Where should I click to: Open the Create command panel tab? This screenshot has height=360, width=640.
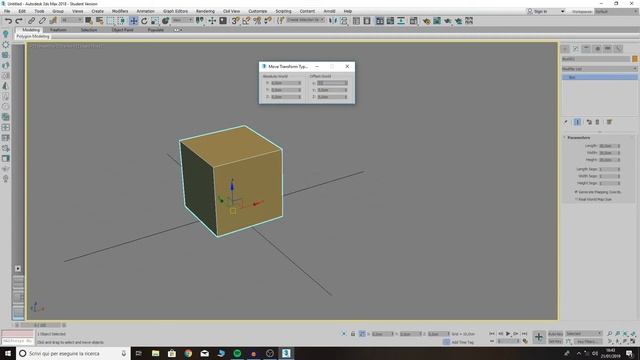pyautogui.click(x=565, y=49)
